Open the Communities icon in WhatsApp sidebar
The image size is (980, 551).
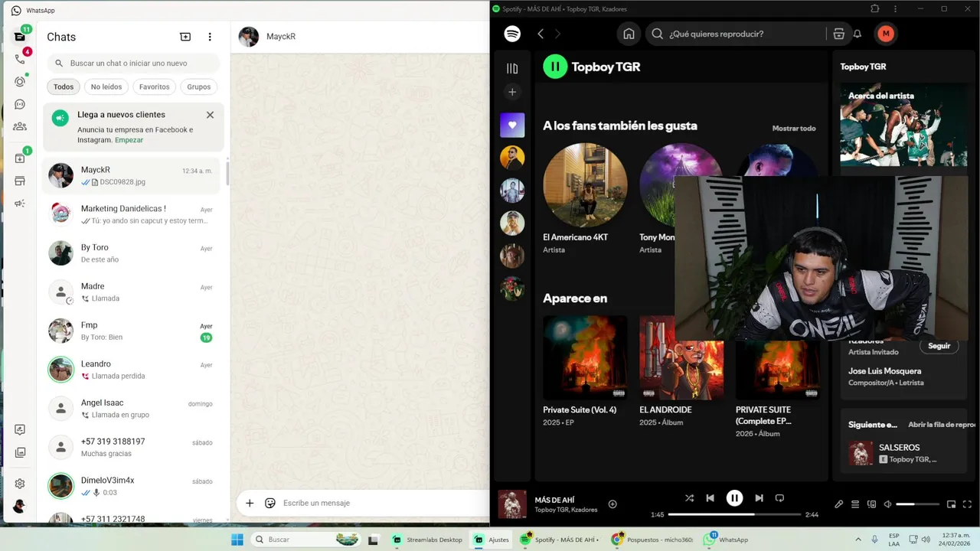pyautogui.click(x=20, y=126)
